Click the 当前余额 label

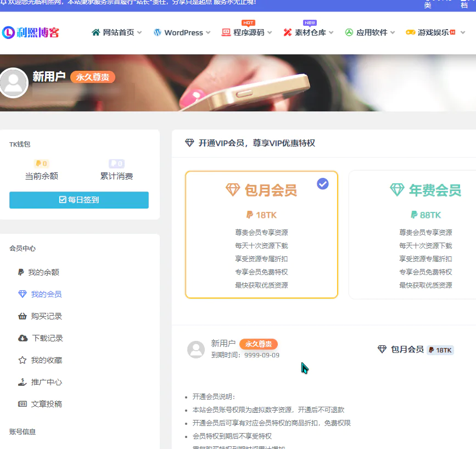click(x=42, y=176)
